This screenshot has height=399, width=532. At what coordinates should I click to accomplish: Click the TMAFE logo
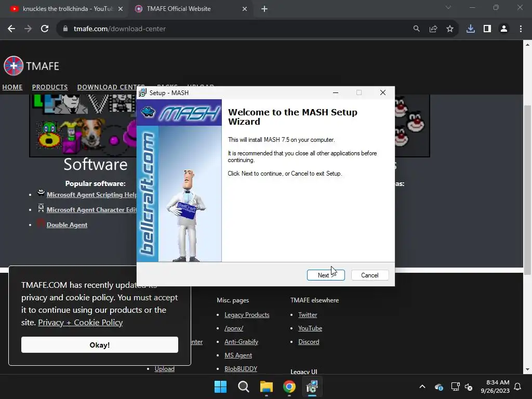pos(31,66)
